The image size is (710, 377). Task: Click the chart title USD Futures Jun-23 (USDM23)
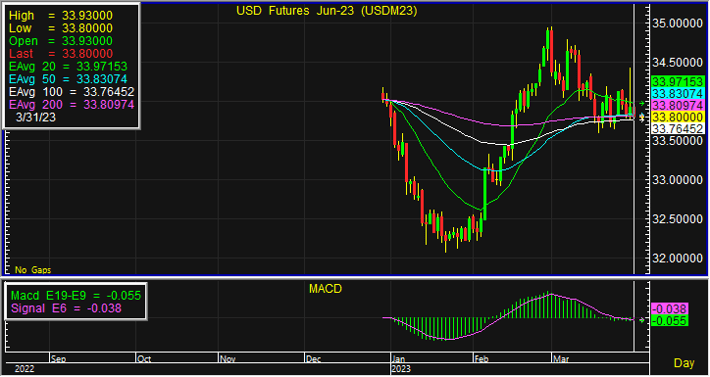pos(326,11)
